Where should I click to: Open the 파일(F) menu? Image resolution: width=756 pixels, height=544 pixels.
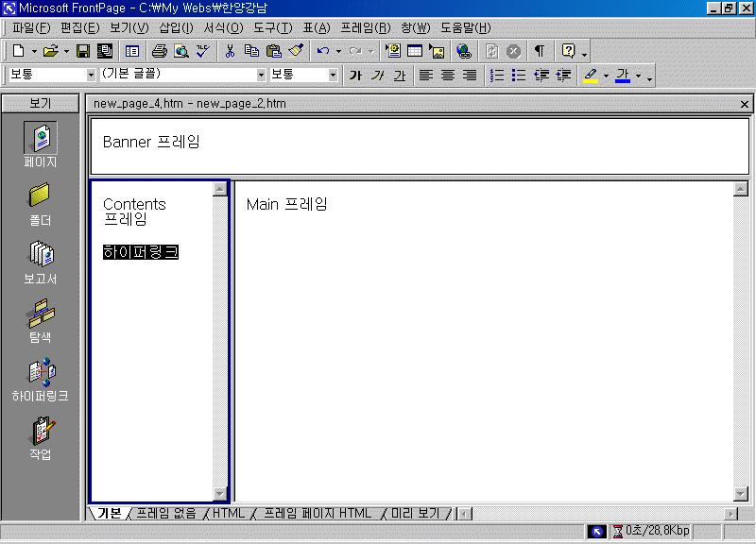click(x=31, y=28)
